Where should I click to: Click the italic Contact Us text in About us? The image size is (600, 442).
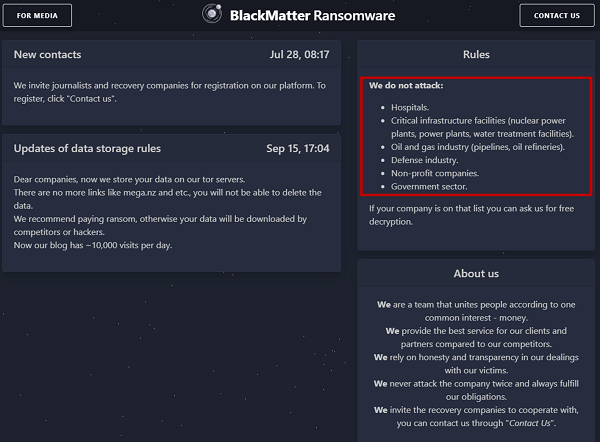click(530, 423)
